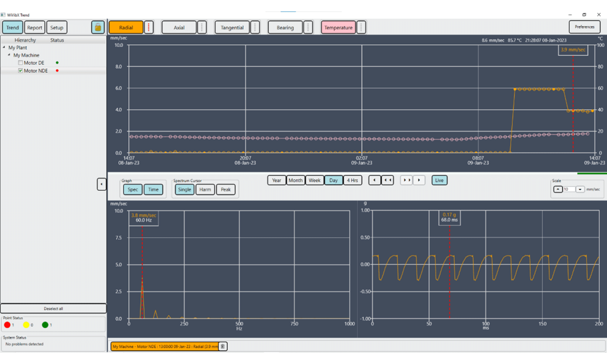Step back one period with single left arrow
This screenshot has height=364, width=607.
pos(374,180)
